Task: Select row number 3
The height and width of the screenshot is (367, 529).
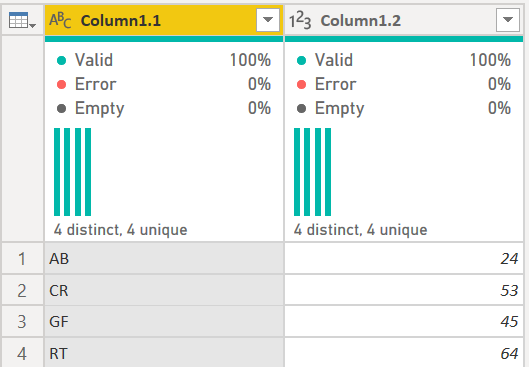Action: coord(22,322)
